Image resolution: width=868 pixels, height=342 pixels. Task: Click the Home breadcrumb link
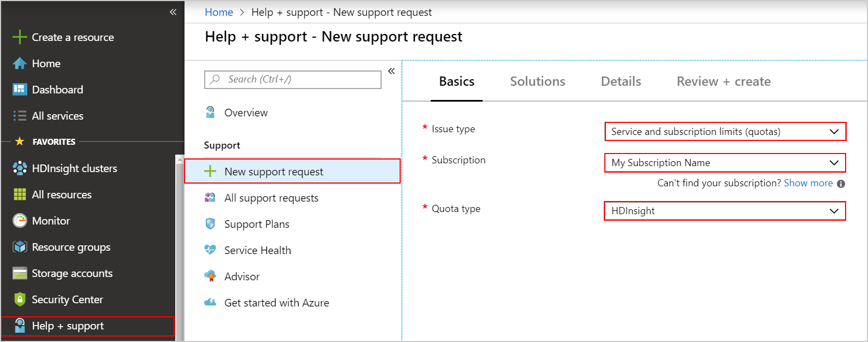tap(219, 12)
